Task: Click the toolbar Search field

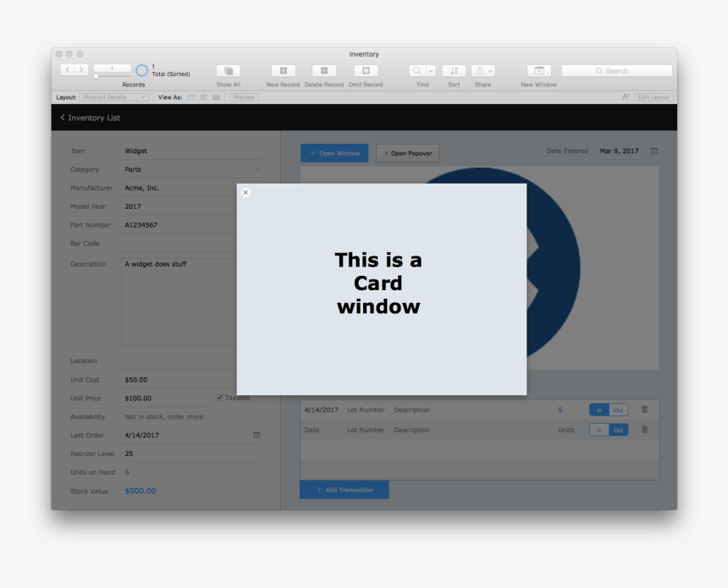Action: click(x=616, y=70)
